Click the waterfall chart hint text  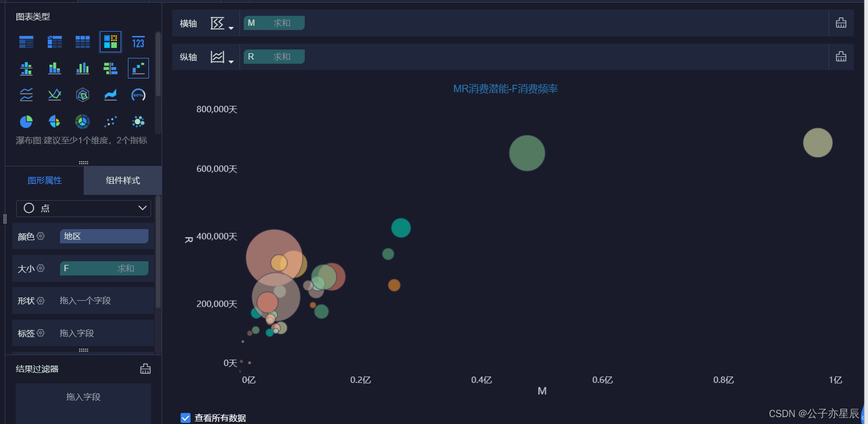[x=82, y=140]
